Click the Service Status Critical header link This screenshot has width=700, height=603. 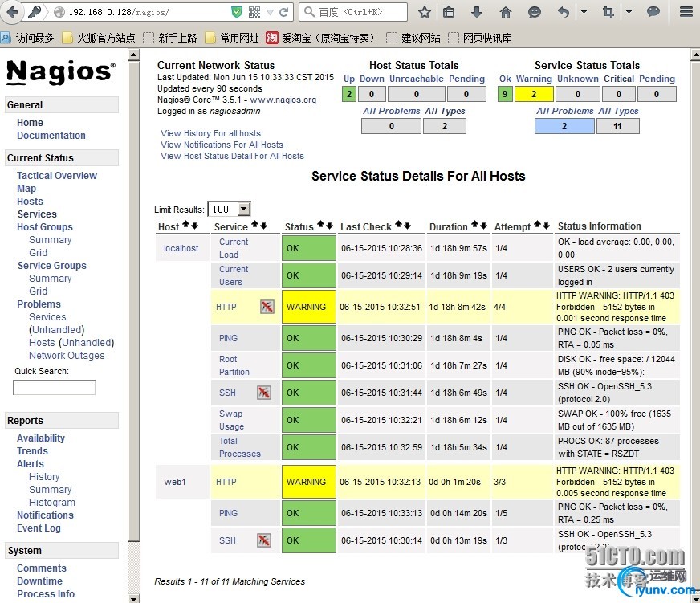(618, 79)
